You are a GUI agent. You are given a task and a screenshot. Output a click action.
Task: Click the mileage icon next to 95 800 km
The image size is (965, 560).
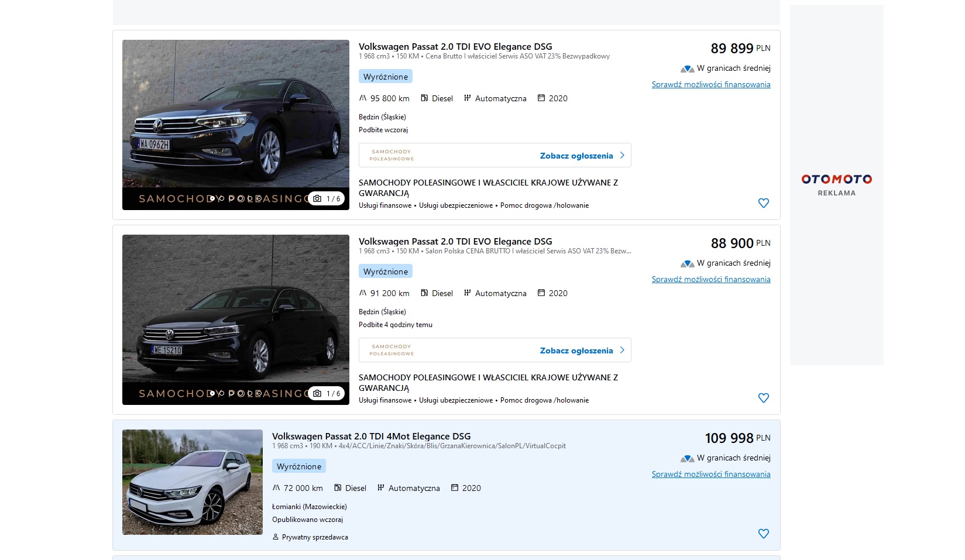(363, 98)
